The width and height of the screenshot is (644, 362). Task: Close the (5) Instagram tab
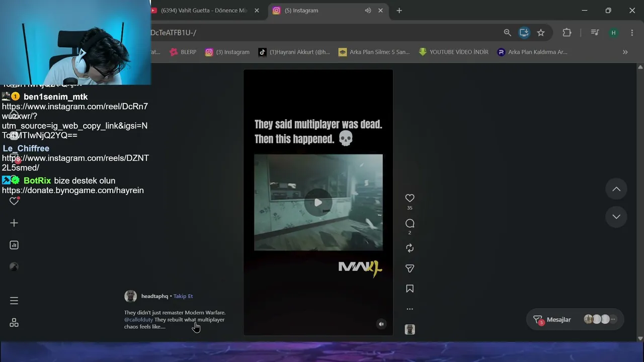point(380,11)
